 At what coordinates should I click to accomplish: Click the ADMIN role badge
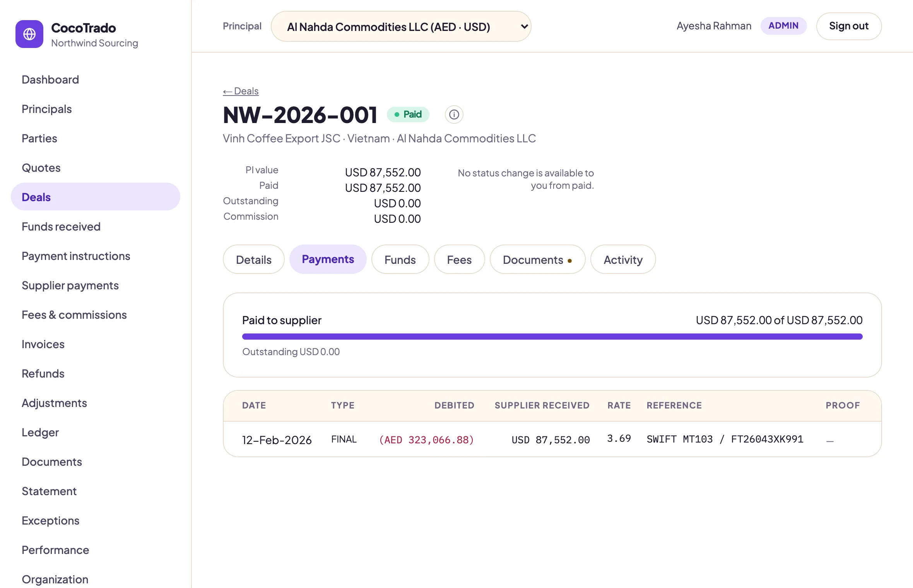point(783,26)
